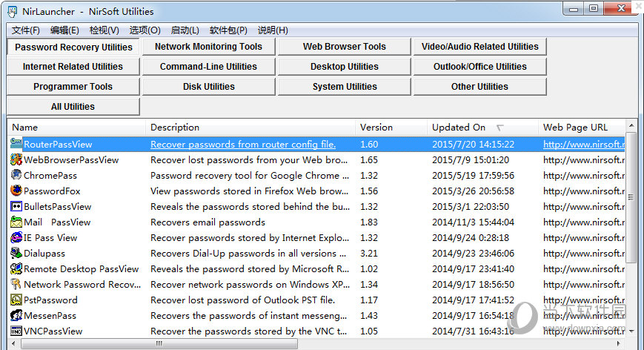Sort by the Description column header
The width and height of the screenshot is (644, 350).
click(x=250, y=128)
